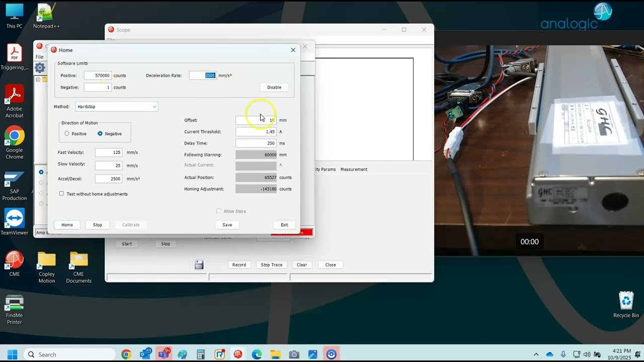The height and width of the screenshot is (362, 644).
Task: Close the Home dialog
Action: (x=293, y=50)
